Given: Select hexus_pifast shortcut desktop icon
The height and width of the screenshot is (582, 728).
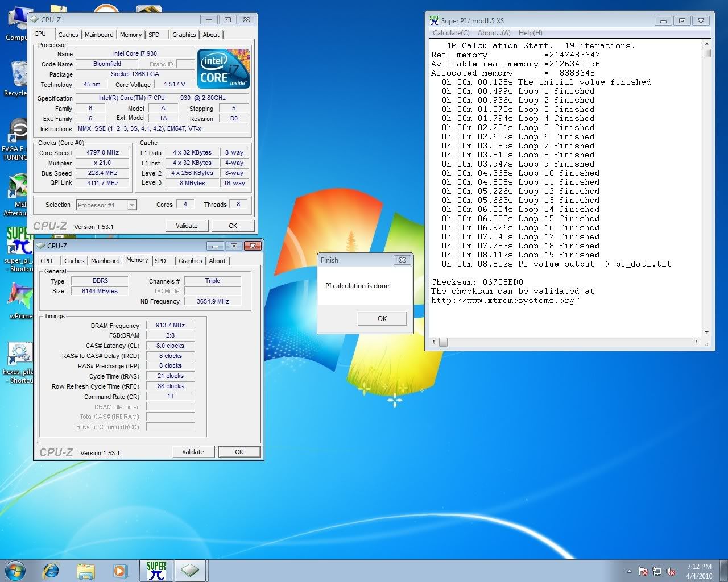Looking at the screenshot, I should [18, 363].
